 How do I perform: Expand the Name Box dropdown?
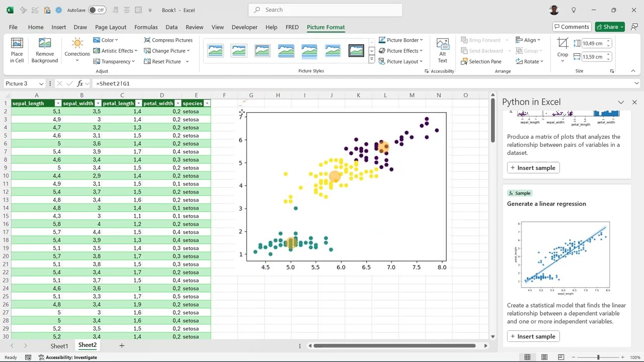pyautogui.click(x=41, y=83)
